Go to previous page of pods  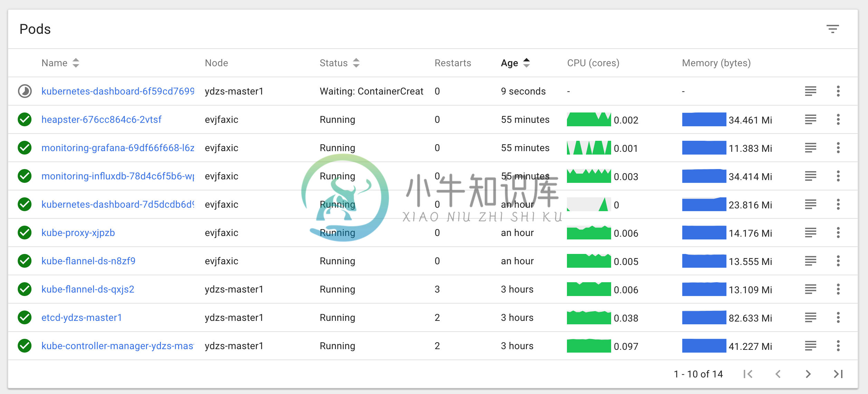pyautogui.click(x=778, y=374)
